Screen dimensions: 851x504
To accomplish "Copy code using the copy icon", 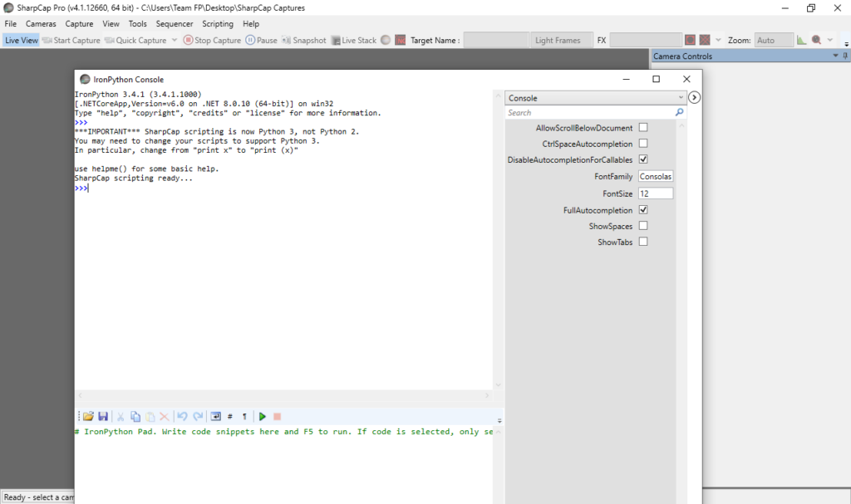I will pyautogui.click(x=135, y=416).
